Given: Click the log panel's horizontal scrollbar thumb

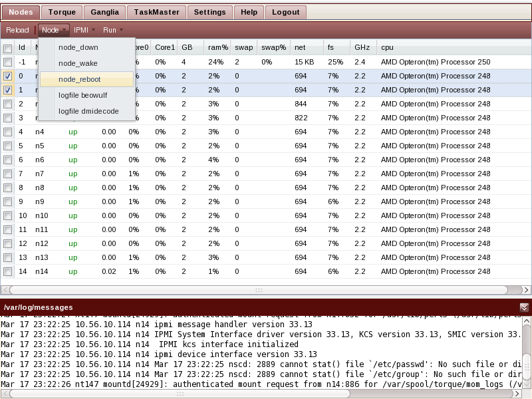Looking at the screenshot, I should coord(180,394).
